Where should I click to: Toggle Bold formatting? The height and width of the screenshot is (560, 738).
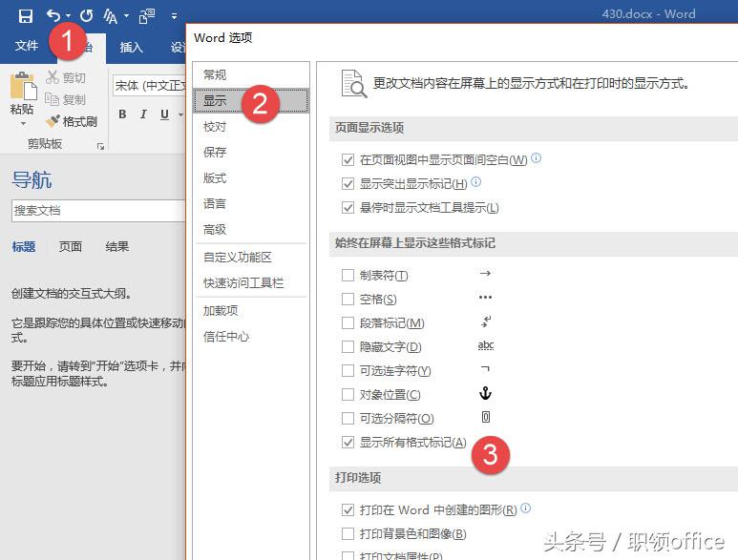[122, 114]
